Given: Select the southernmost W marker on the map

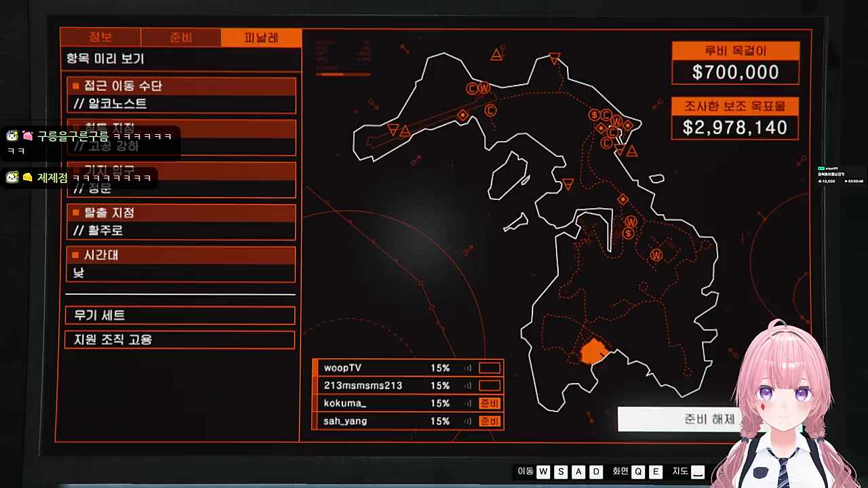Looking at the screenshot, I should point(656,255).
